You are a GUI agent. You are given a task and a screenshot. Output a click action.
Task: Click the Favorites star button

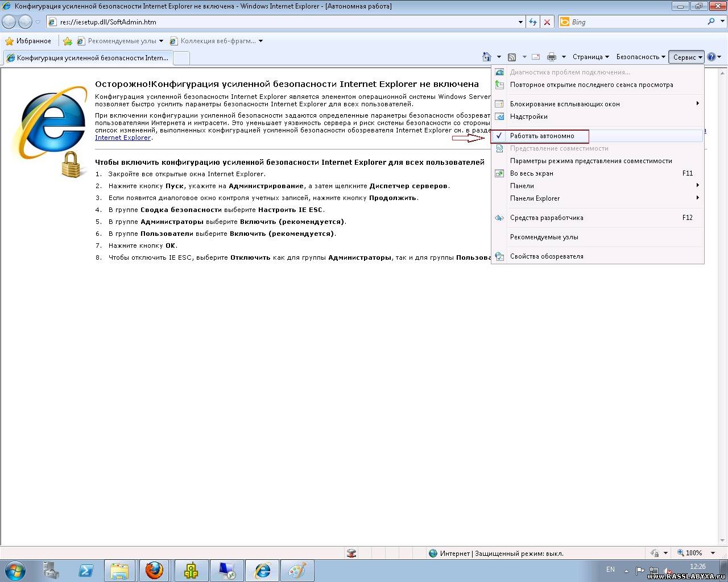point(28,41)
